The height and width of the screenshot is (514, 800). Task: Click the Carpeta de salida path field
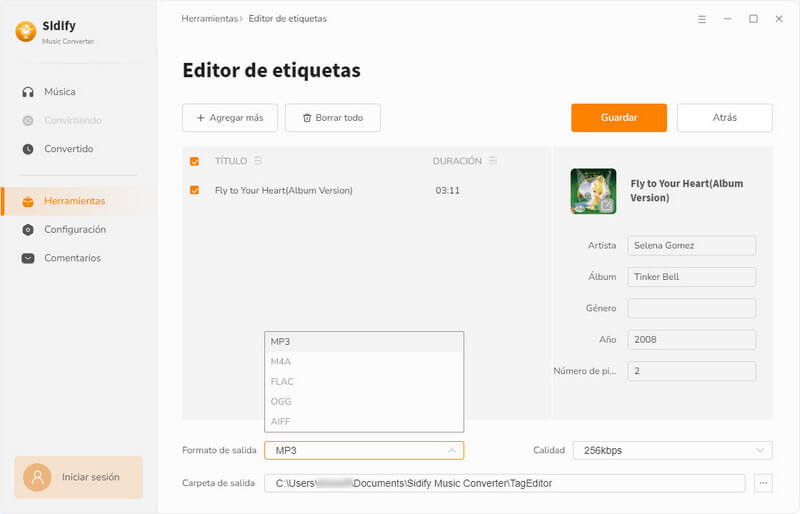pos(505,483)
